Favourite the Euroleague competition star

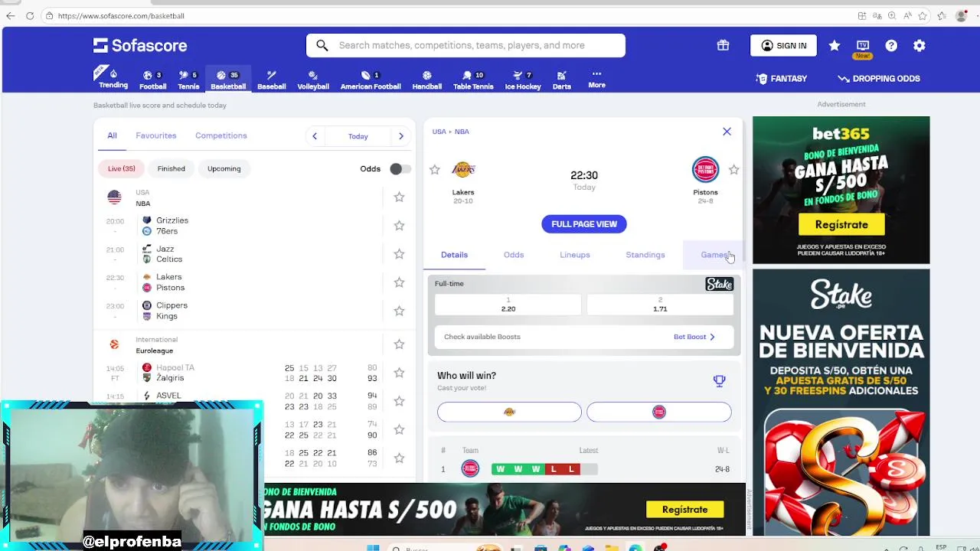pos(399,344)
